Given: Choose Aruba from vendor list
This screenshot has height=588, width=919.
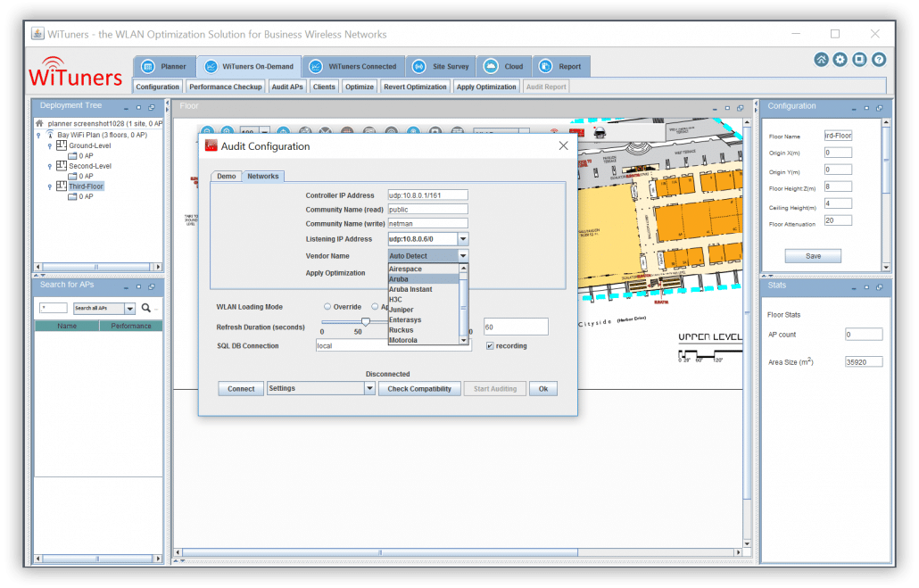Looking at the screenshot, I should click(423, 279).
